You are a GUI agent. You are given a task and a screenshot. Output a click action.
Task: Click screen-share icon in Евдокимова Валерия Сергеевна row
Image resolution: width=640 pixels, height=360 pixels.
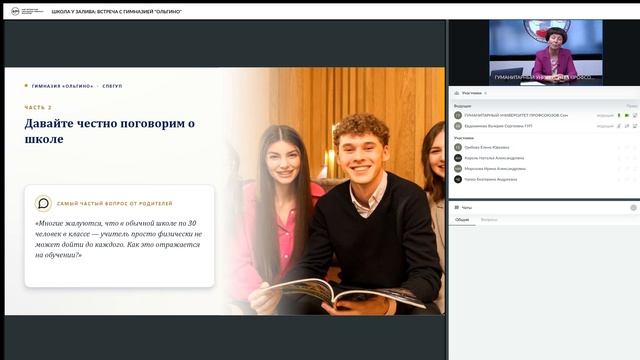coord(635,126)
